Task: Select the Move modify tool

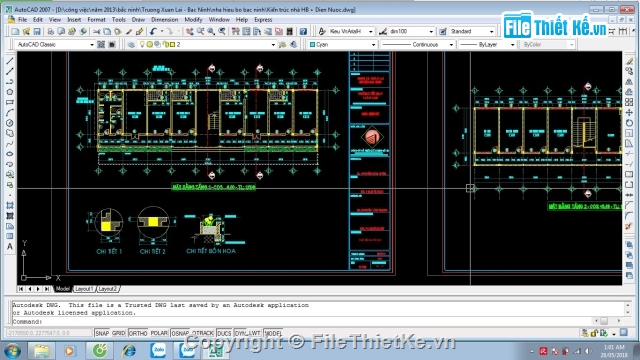Action: click(629, 113)
